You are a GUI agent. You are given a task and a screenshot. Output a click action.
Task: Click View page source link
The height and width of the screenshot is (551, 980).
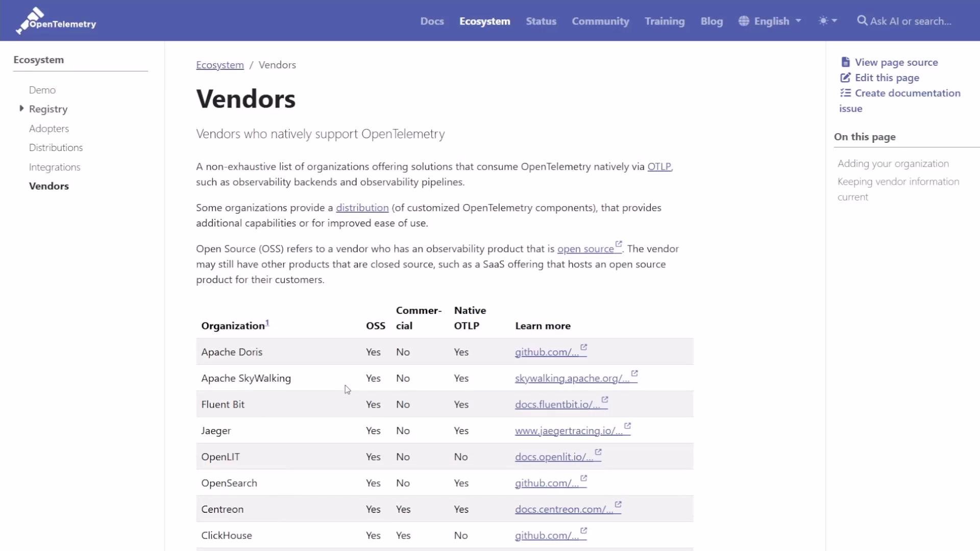(896, 62)
